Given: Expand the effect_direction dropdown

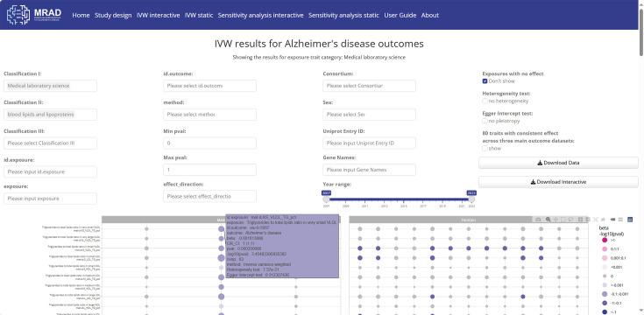Looking at the screenshot, I should pyautogui.click(x=210, y=197).
